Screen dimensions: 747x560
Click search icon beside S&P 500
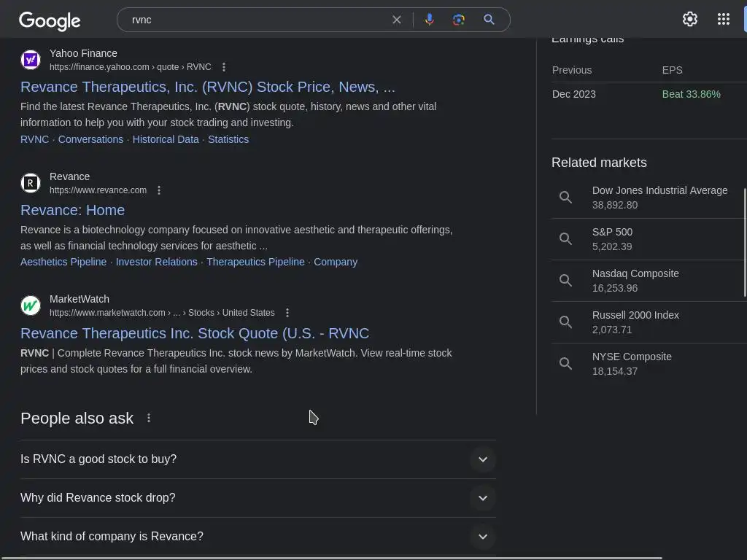pyautogui.click(x=565, y=238)
